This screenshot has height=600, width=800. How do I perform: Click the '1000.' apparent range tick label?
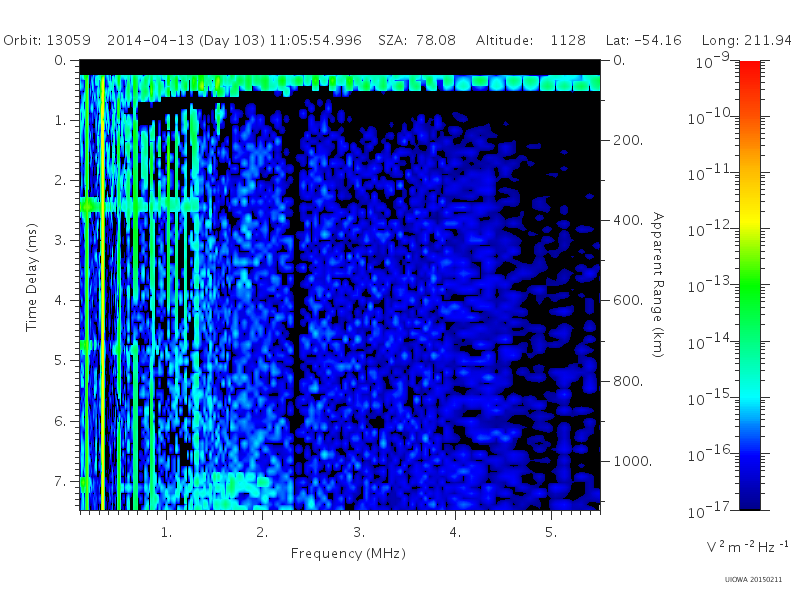pos(633,461)
